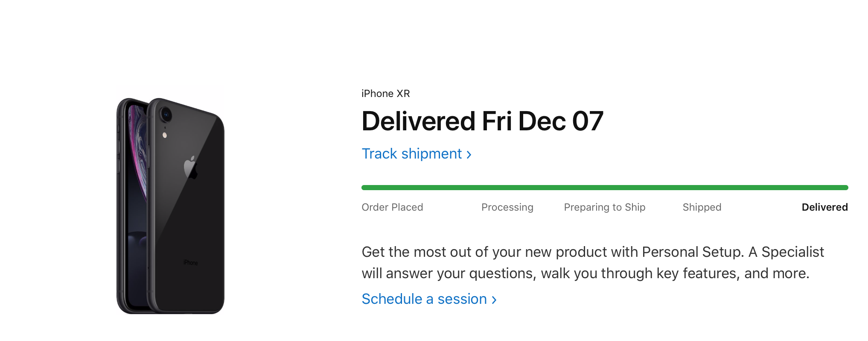Select the bold Delivered status label
Screen dimensions: 868x341
pyautogui.click(x=824, y=207)
